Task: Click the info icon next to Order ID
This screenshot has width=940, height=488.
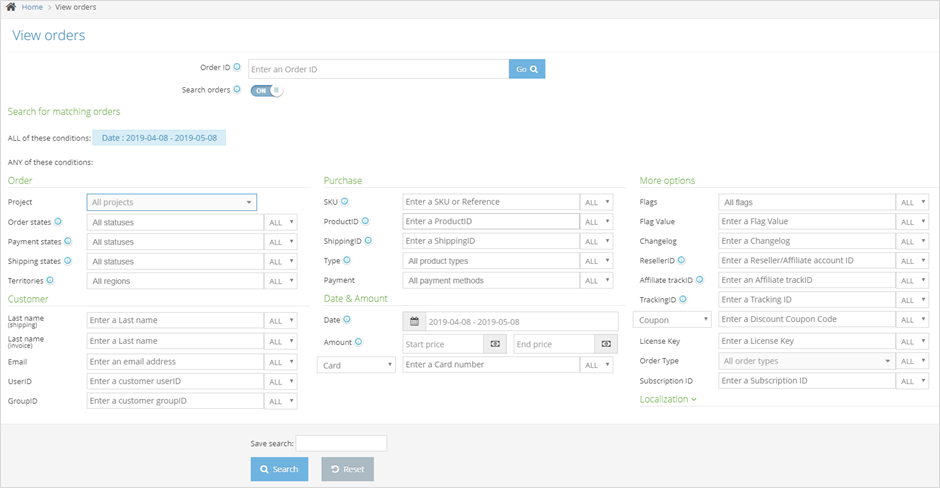Action: pyautogui.click(x=237, y=68)
